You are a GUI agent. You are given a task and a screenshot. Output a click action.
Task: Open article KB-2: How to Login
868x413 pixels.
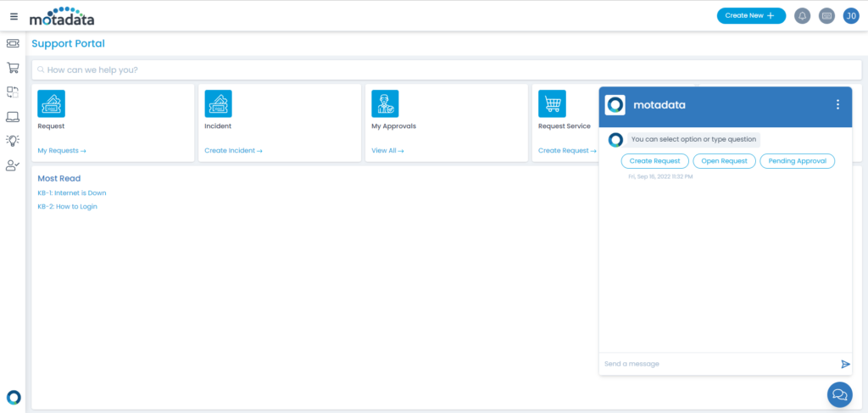click(x=68, y=207)
